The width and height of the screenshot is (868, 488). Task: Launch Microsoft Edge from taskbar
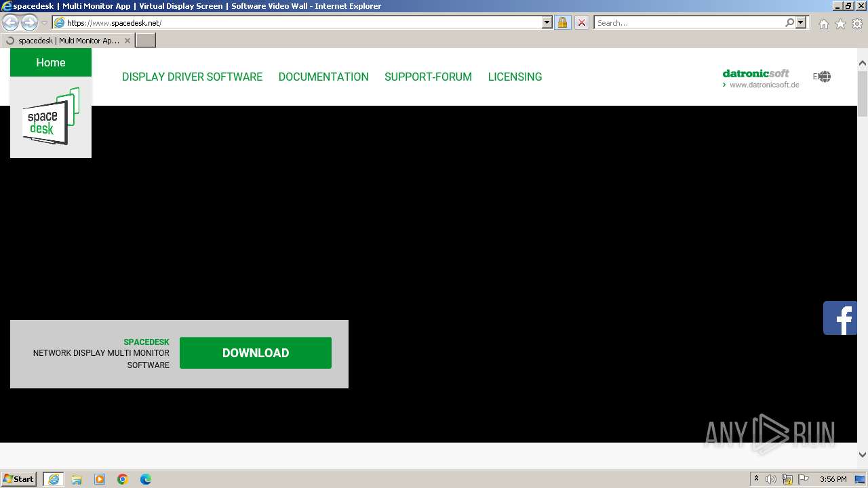(146, 479)
